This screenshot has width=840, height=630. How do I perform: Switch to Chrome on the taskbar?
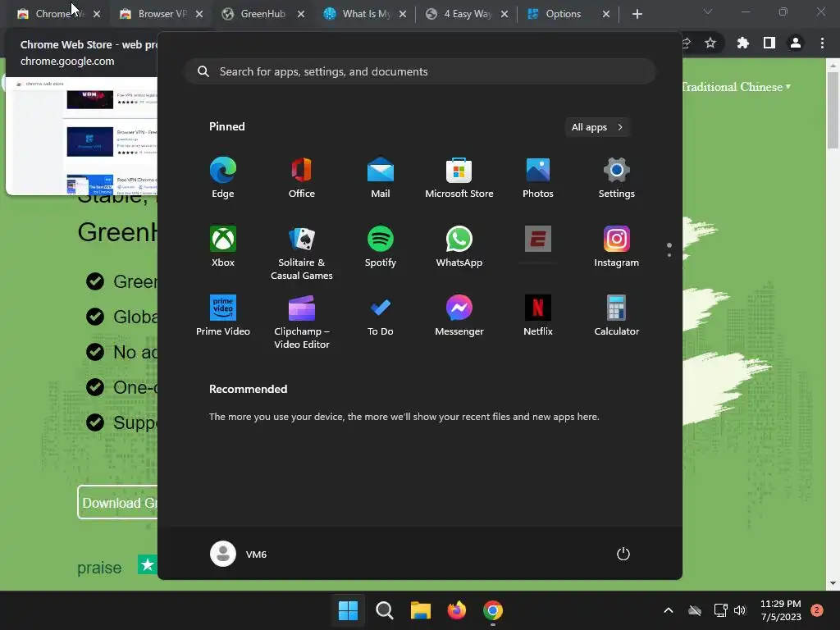point(493,610)
